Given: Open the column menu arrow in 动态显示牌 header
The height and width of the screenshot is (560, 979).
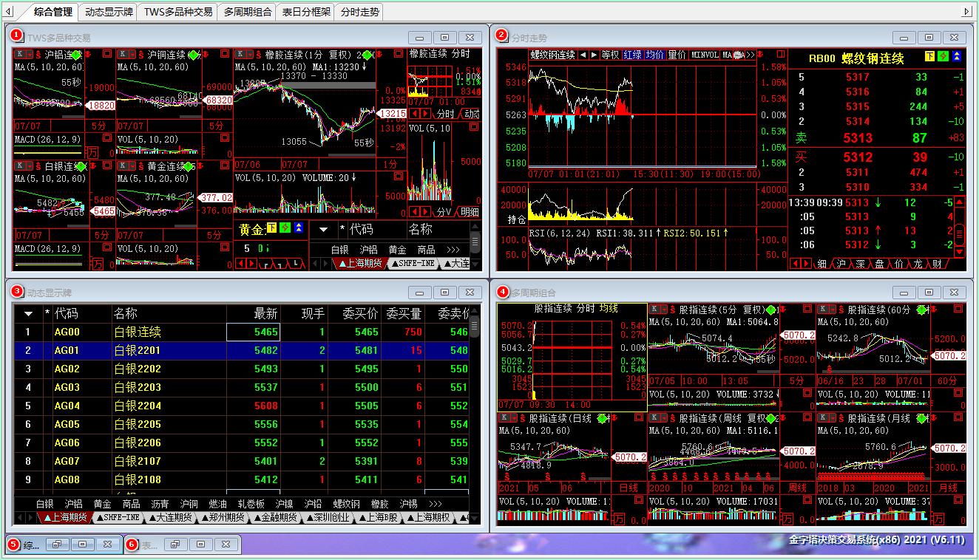Looking at the screenshot, I should [x=28, y=314].
